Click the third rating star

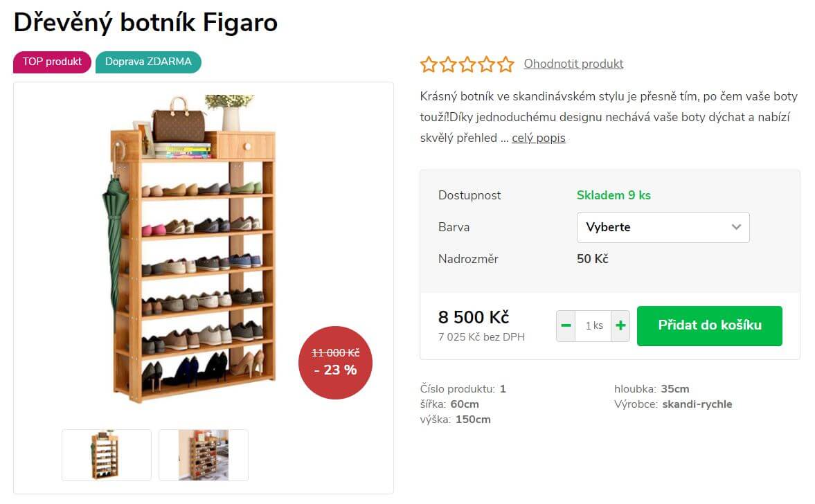tap(467, 64)
